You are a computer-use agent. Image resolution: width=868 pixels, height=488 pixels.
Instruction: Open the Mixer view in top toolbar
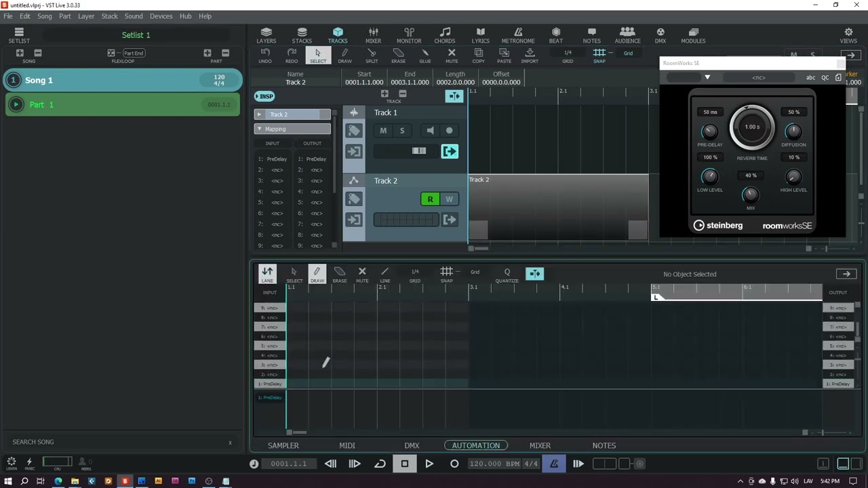(x=373, y=35)
